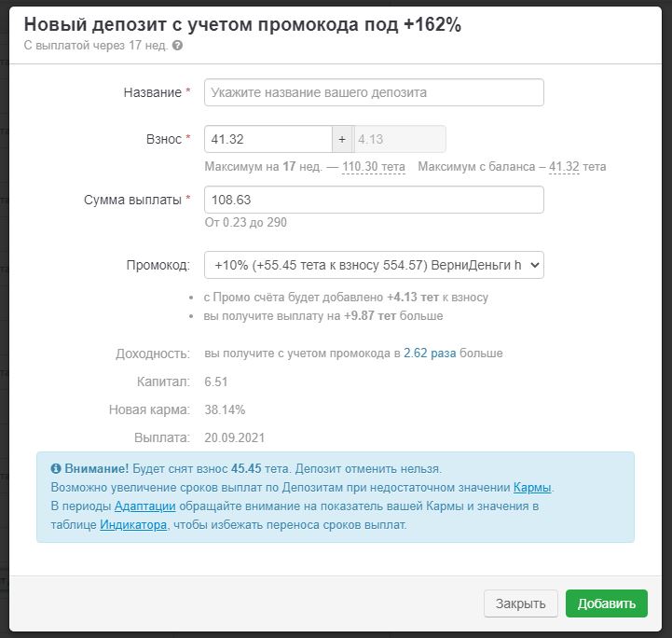
Task: Click the help question-mark icon near payout term
Action: 178,45
